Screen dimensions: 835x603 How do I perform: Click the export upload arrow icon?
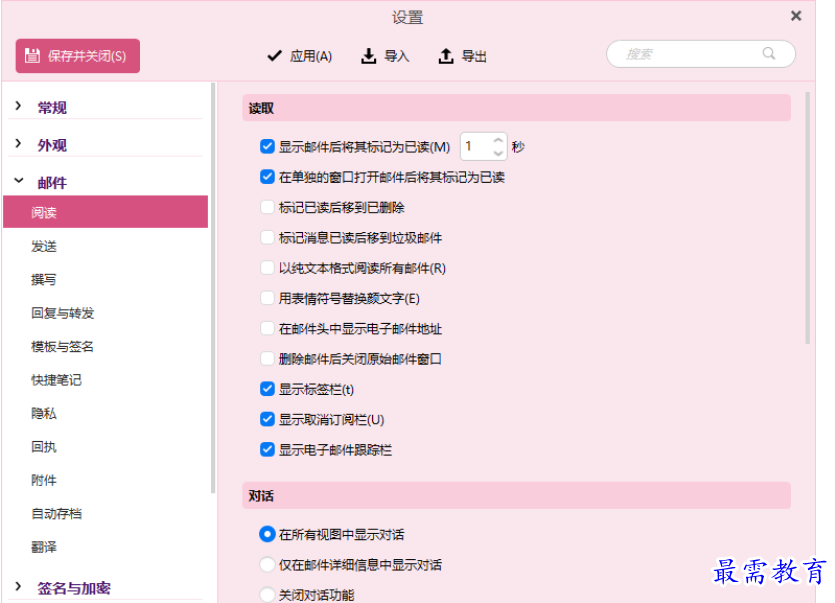[x=446, y=55]
